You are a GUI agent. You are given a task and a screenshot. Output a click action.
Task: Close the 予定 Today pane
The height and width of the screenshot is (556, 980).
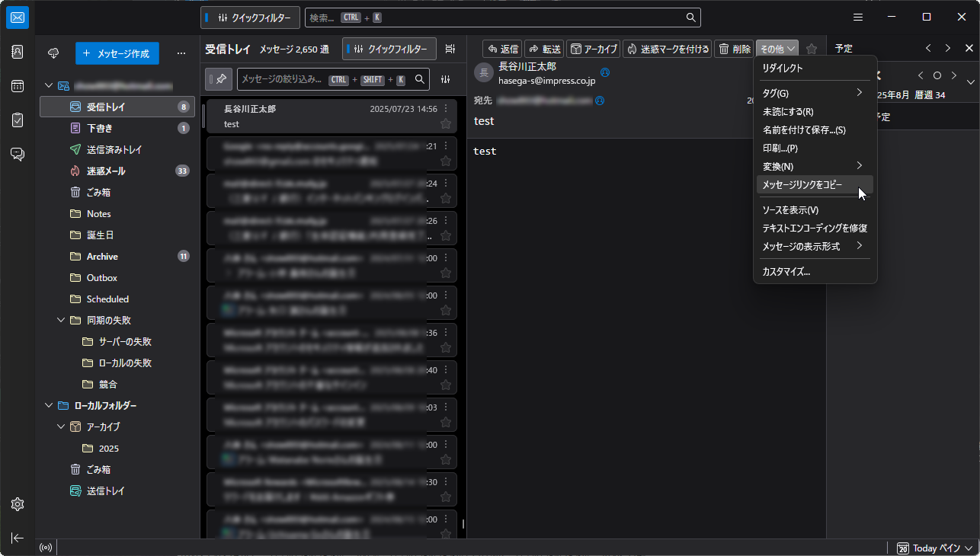click(969, 48)
